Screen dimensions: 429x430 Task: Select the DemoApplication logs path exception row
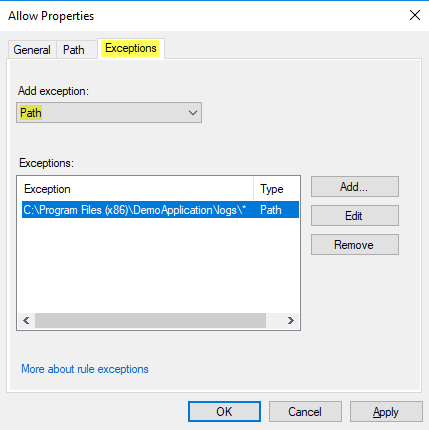[x=160, y=210]
